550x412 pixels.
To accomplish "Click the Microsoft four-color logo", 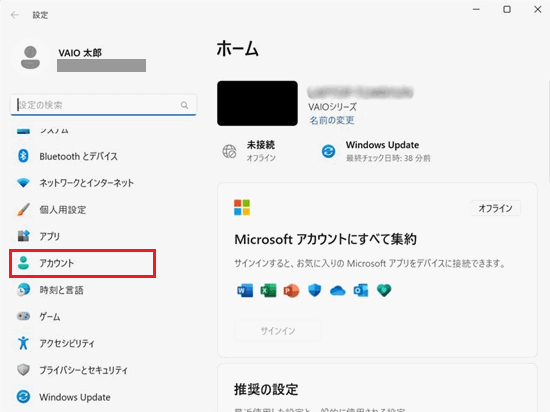I will 242,207.
